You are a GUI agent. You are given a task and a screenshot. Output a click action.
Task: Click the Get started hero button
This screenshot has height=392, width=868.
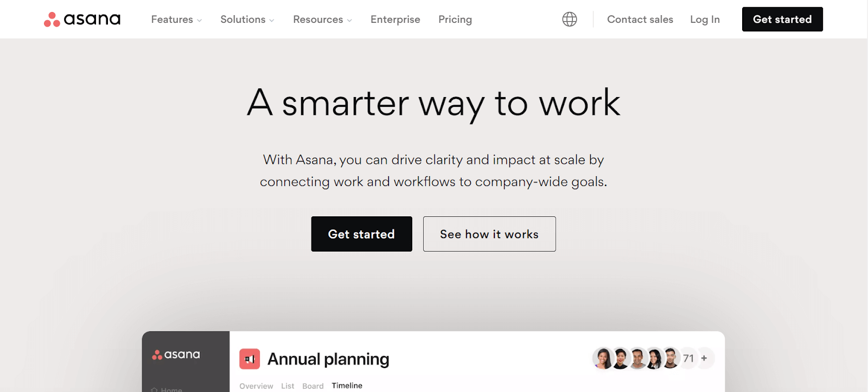(361, 234)
